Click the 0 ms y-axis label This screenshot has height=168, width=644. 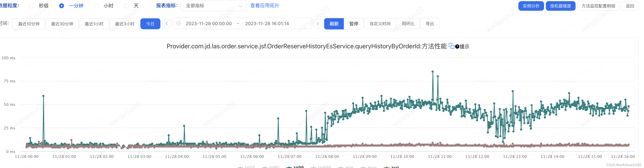[x=11, y=152]
